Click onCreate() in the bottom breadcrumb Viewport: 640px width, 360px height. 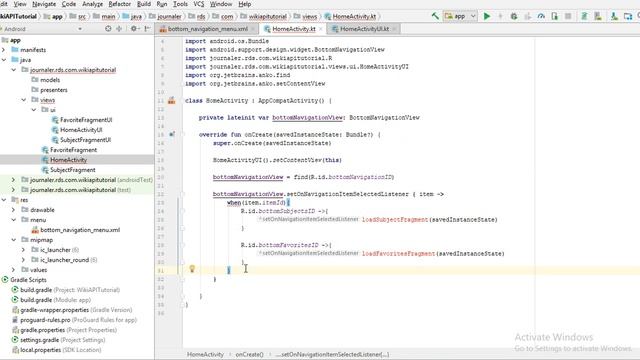coord(249,354)
